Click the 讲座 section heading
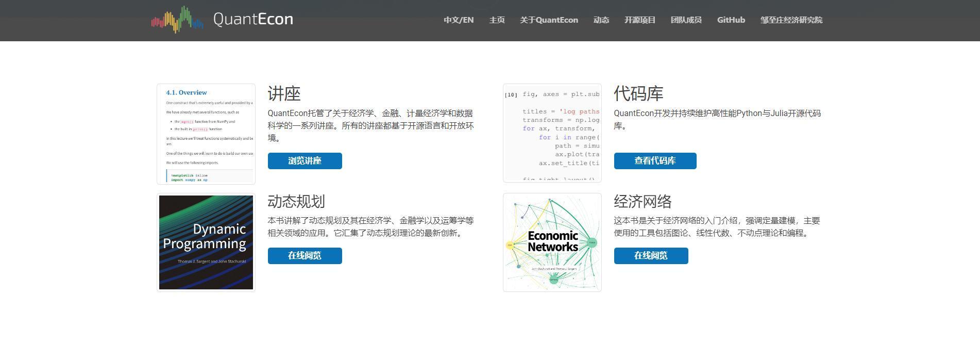Image resolution: width=980 pixels, height=358 pixels. [284, 94]
